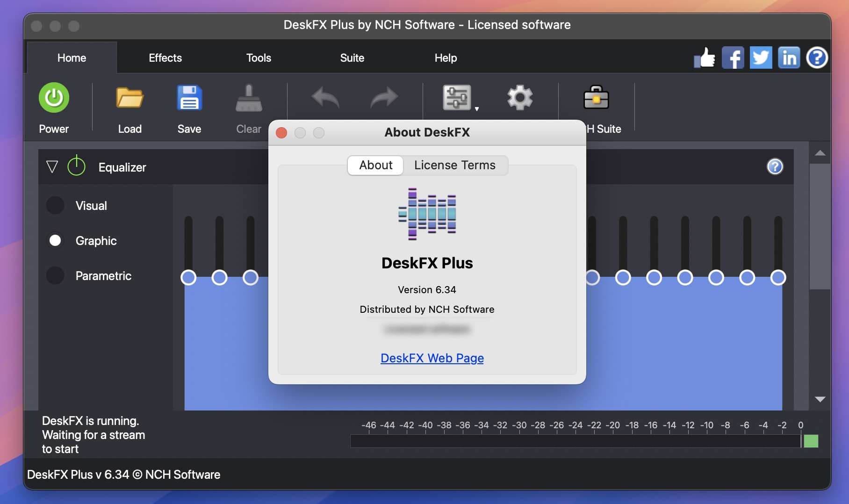The height and width of the screenshot is (504, 849).
Task: Click the Twitter share icon
Action: point(761,58)
